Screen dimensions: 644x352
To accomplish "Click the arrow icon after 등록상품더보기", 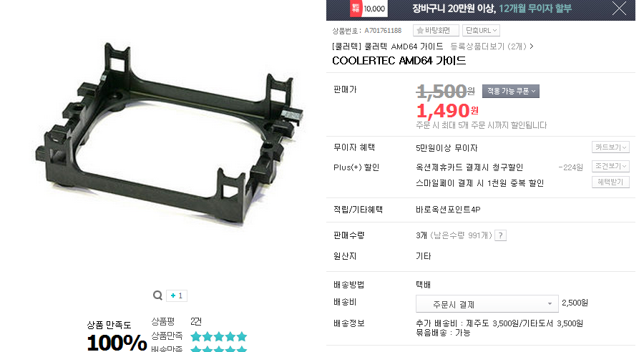I will tap(532, 47).
